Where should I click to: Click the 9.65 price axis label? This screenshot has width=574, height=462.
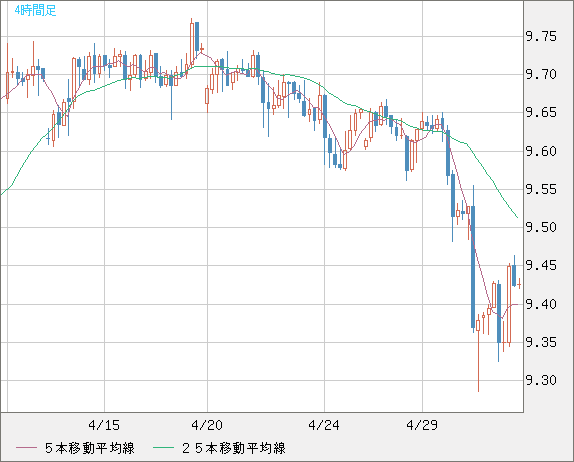tap(541, 112)
